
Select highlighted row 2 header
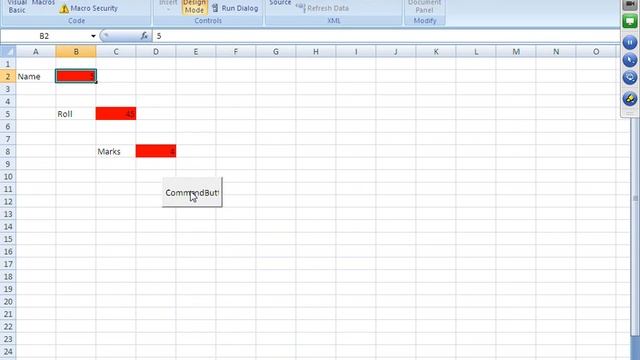point(8,76)
